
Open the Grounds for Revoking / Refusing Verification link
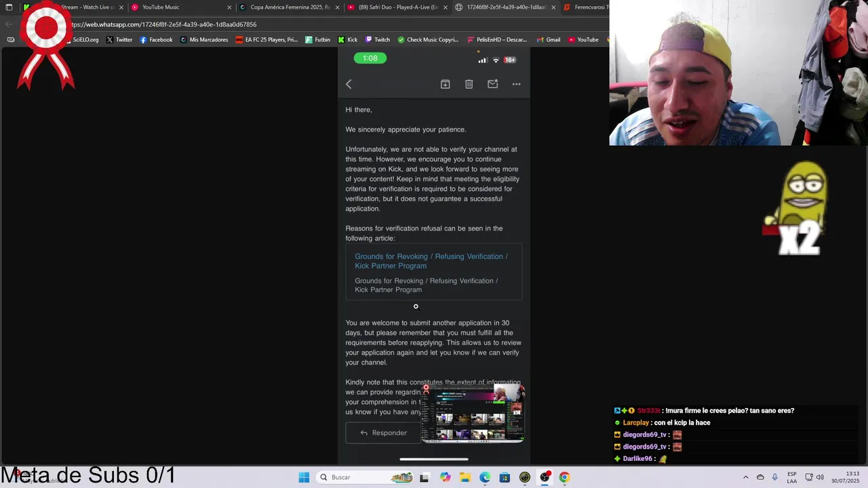tap(431, 261)
